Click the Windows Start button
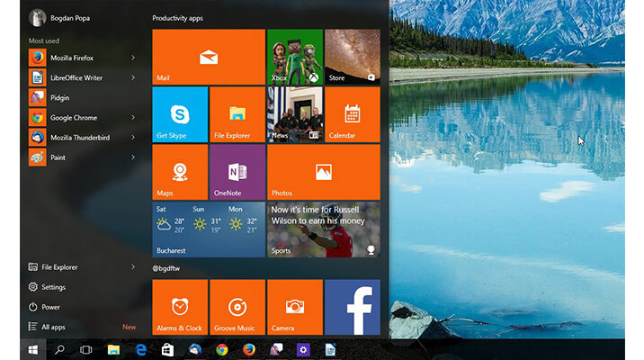This screenshot has height=360, width=644. point(33,350)
